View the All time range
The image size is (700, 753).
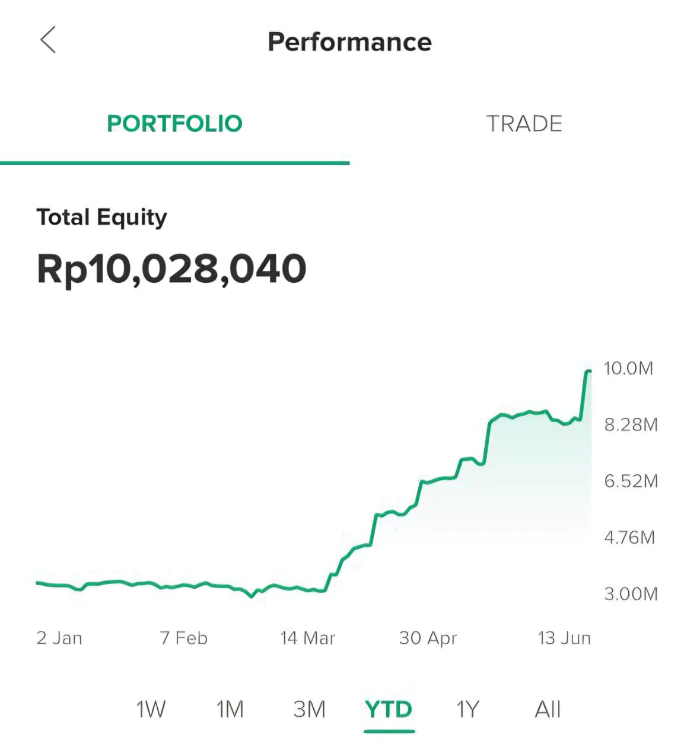(x=548, y=709)
